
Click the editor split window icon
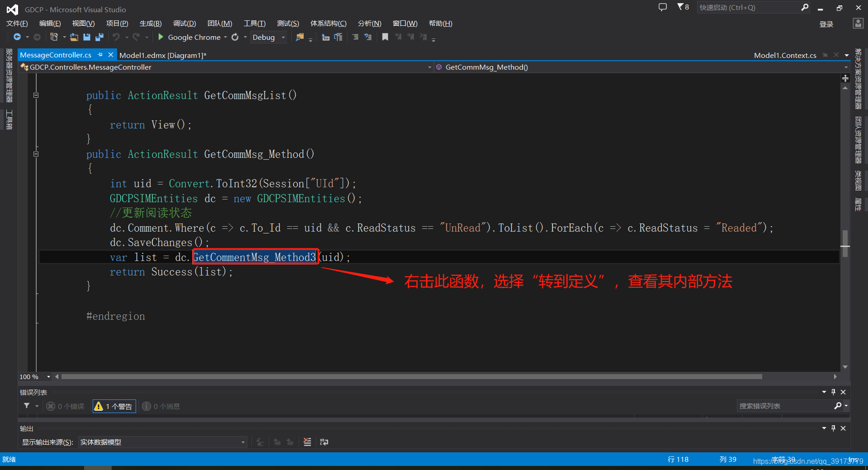click(845, 78)
